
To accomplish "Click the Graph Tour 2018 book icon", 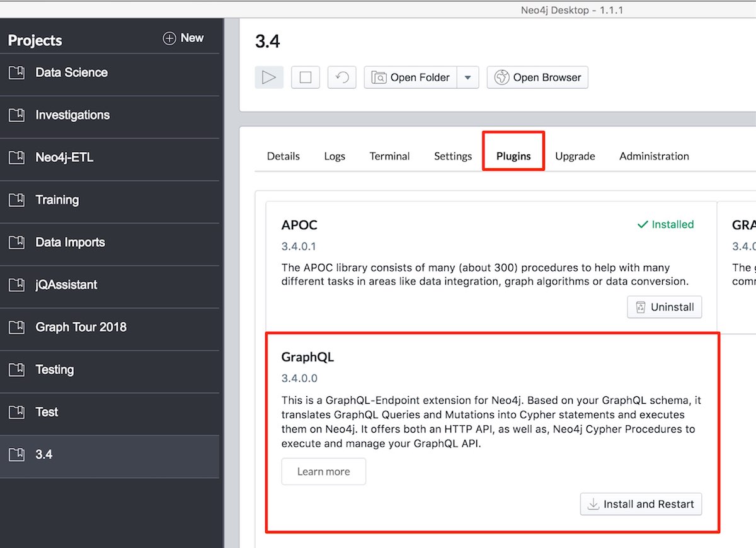I will coord(16,327).
